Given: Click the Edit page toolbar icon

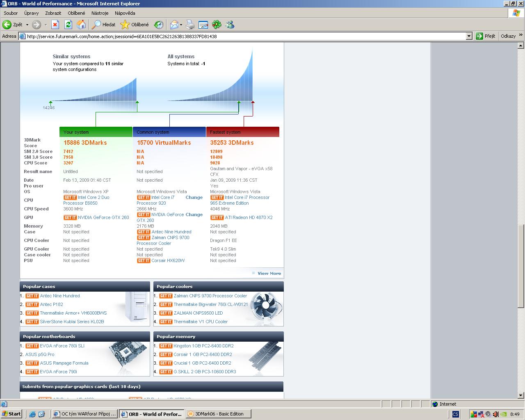Looking at the screenshot, I should (x=203, y=25).
